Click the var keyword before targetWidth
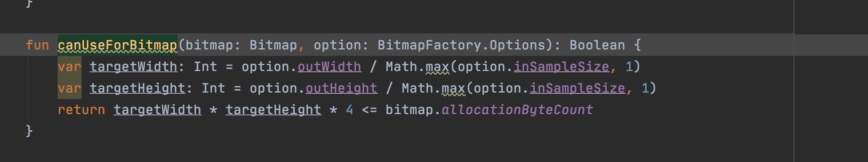The height and width of the screenshot is (162, 868). (x=69, y=67)
